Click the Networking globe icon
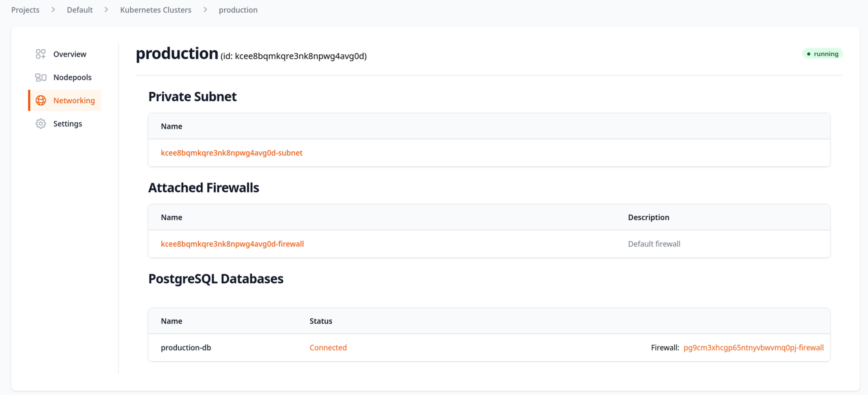The height and width of the screenshot is (395, 868). point(40,100)
